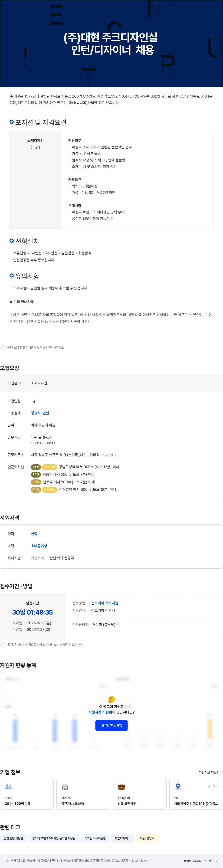Click deadline date 2026.11.22(일)

coord(39,629)
